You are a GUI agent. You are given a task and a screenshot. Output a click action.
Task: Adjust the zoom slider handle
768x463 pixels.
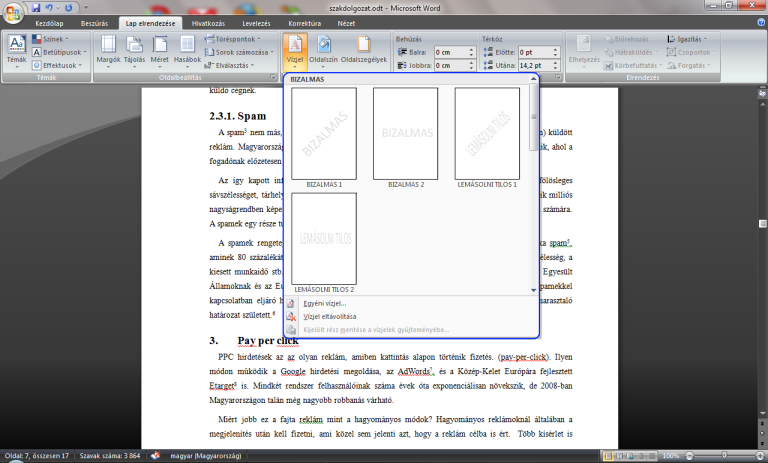coord(724,456)
